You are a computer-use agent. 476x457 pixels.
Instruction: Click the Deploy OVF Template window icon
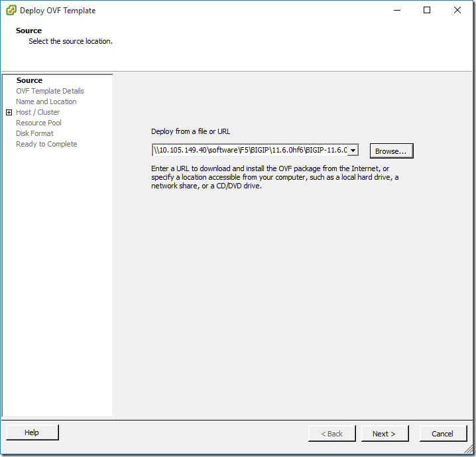(11, 11)
